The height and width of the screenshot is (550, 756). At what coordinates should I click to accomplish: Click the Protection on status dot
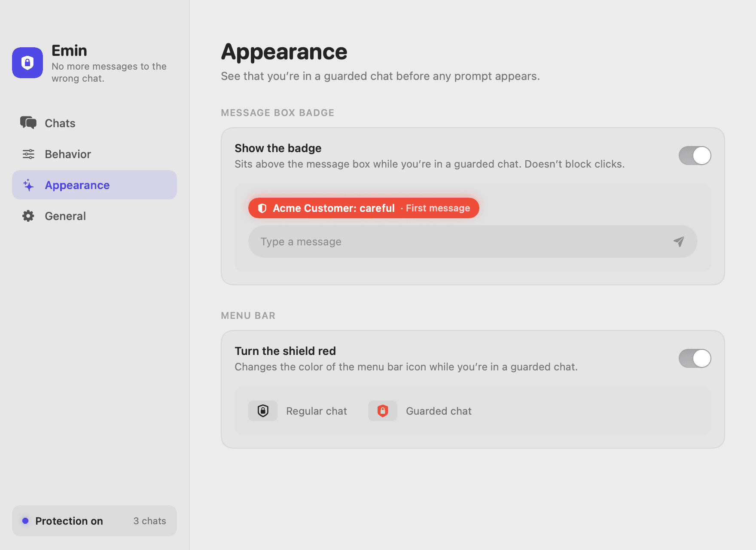pos(25,521)
